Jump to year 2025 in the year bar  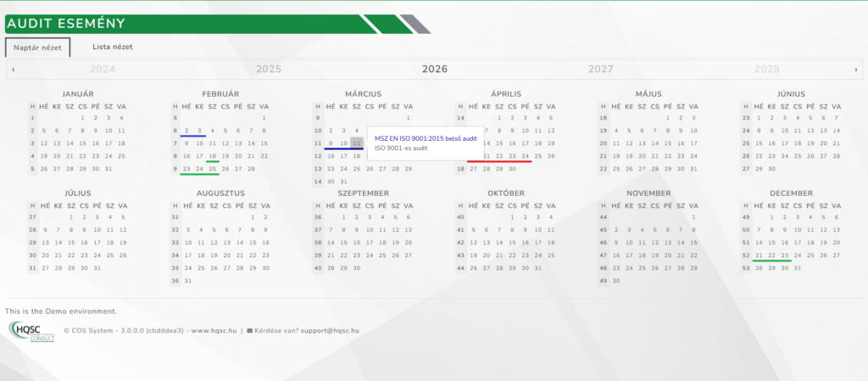point(269,70)
